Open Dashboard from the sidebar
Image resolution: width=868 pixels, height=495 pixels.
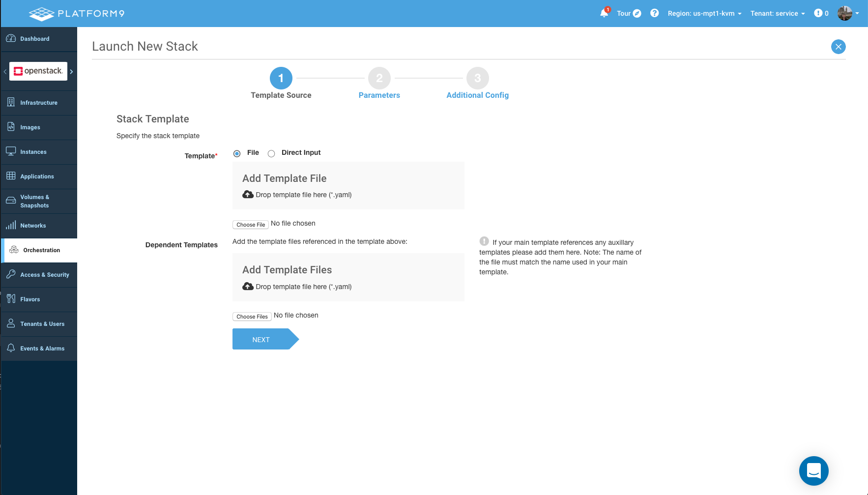(34, 39)
